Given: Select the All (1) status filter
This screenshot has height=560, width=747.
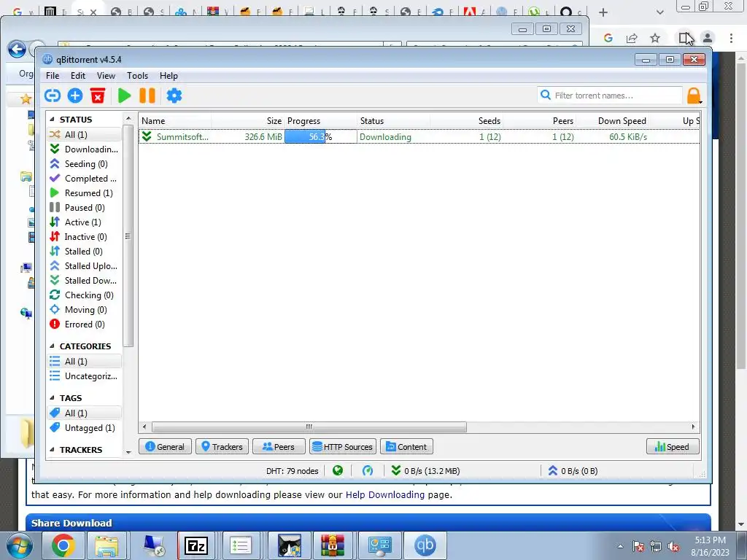Looking at the screenshot, I should pos(85,135).
